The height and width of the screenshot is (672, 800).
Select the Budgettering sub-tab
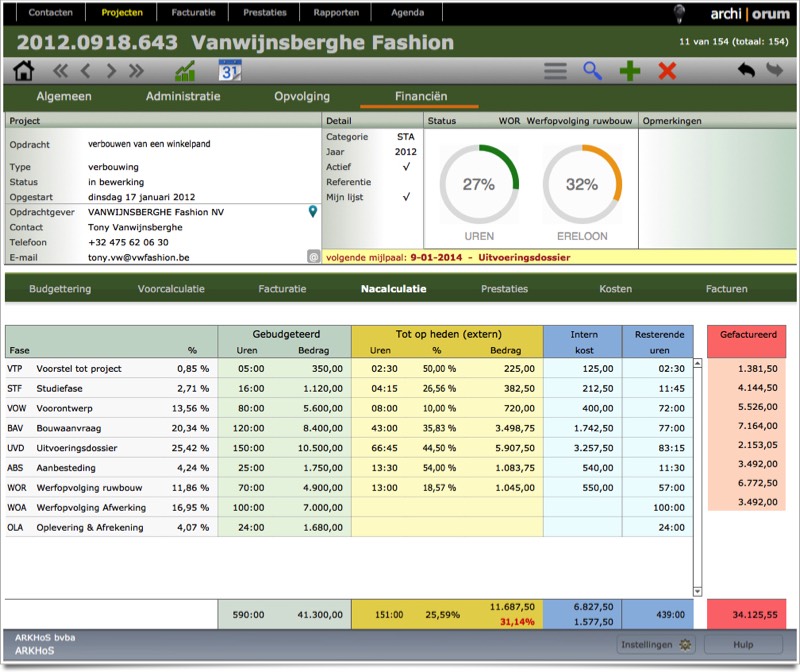[x=60, y=289]
